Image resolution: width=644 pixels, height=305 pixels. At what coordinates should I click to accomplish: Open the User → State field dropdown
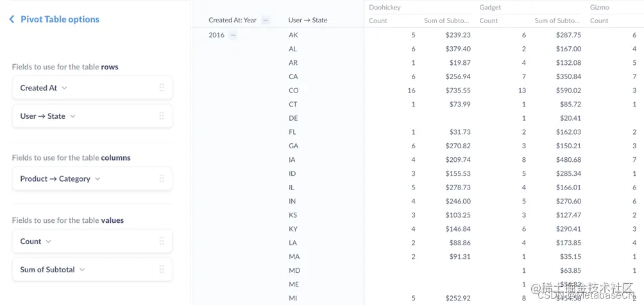(x=72, y=116)
